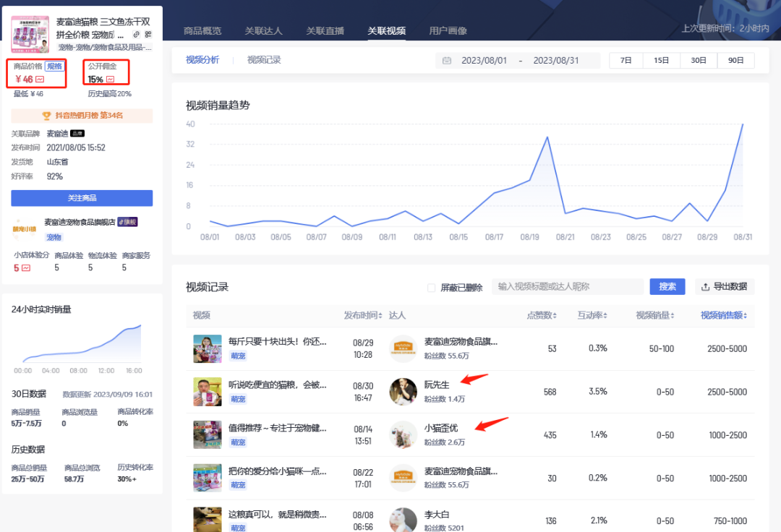
Task: Open the video thumbnail for 把你的爱分给小猫咪
Action: [208, 479]
